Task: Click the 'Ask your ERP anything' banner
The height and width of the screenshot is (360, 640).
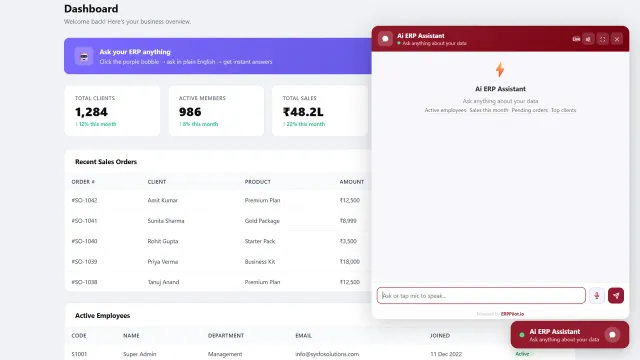Action: coord(218,56)
